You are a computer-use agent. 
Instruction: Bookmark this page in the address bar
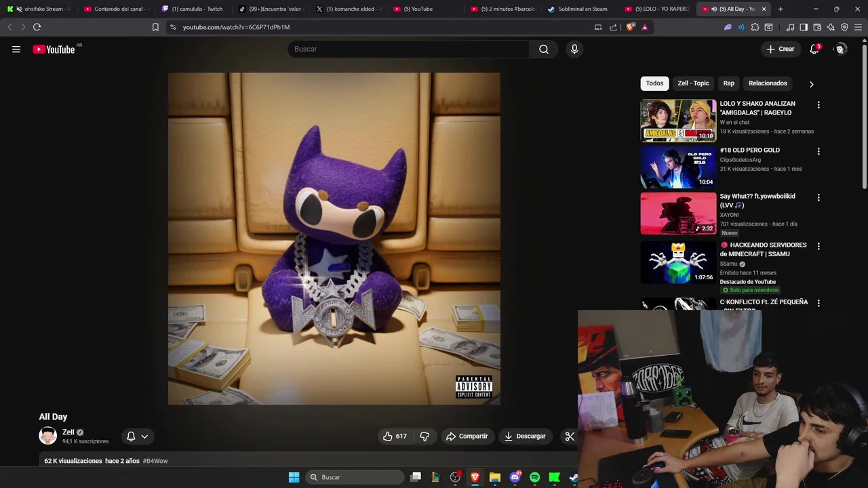(x=155, y=27)
